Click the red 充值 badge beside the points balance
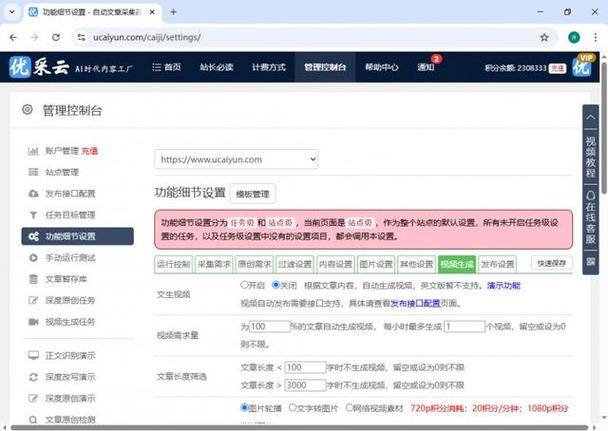Viewport: 608px width, 431px height. coord(558,68)
